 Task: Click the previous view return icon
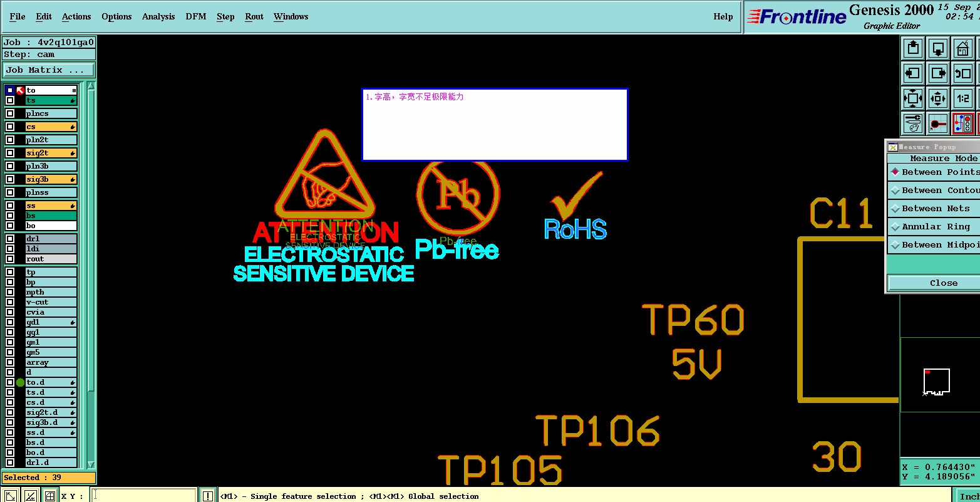tap(963, 73)
